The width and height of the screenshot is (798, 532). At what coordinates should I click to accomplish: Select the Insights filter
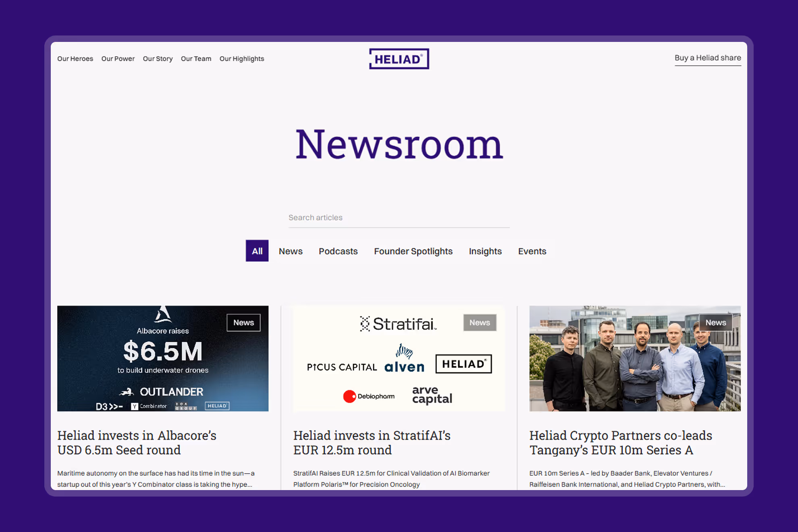click(485, 251)
